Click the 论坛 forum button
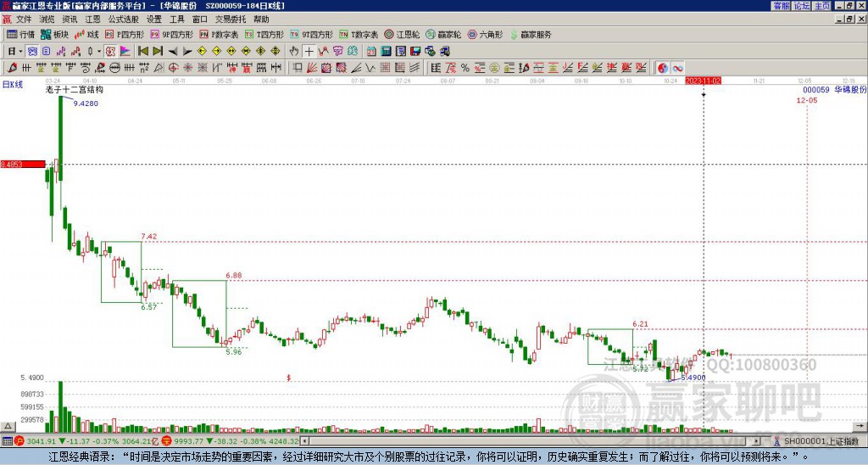 pos(801,6)
